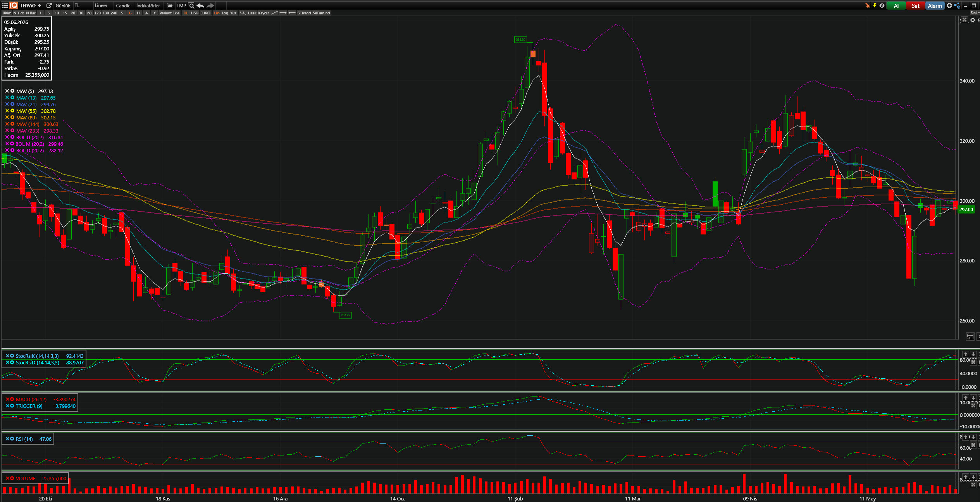Remove the MAV (233) indicator with its X

pos(7,130)
